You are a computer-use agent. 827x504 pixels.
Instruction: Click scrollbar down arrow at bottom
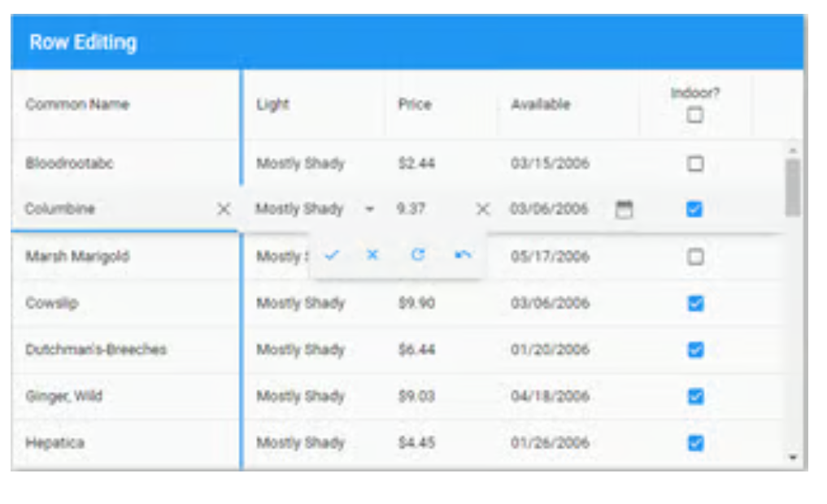tap(793, 458)
